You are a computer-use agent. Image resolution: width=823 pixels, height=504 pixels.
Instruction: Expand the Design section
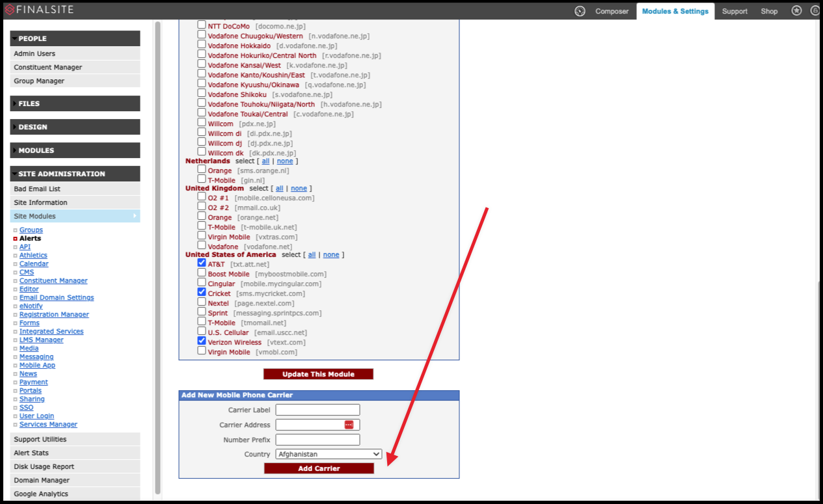coord(75,127)
